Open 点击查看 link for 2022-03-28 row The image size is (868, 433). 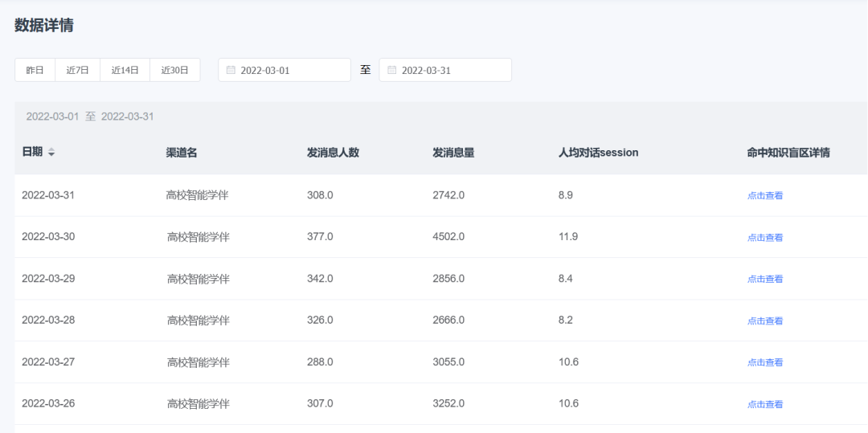(765, 321)
